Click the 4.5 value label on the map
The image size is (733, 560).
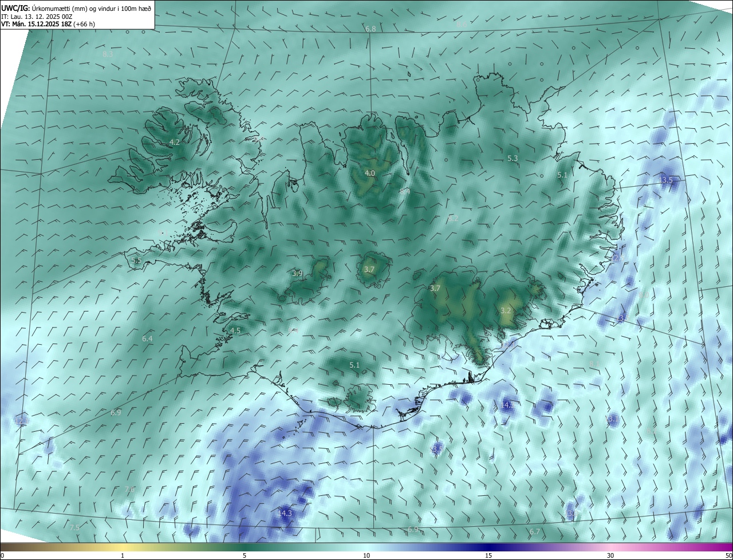click(x=235, y=330)
